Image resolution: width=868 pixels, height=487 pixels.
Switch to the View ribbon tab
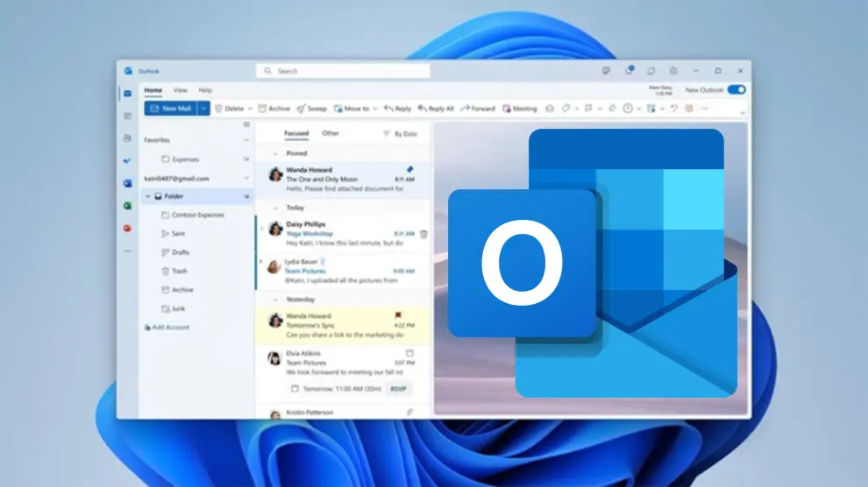click(x=180, y=90)
